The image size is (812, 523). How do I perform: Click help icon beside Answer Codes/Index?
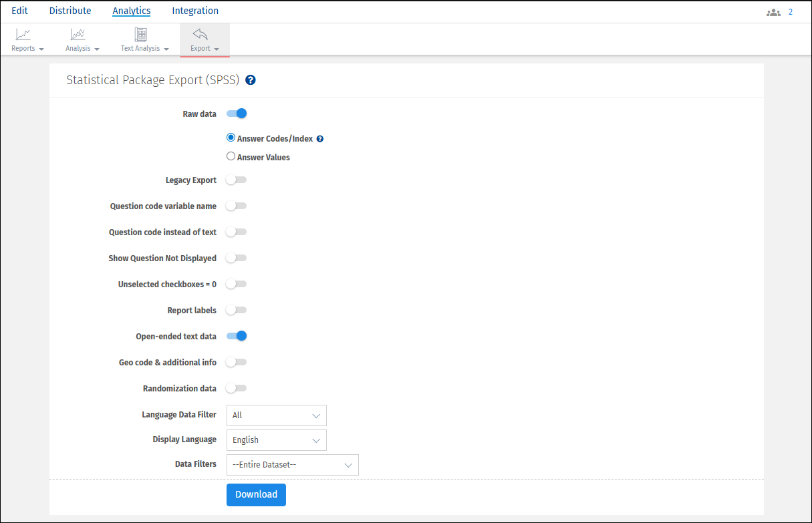tap(319, 138)
